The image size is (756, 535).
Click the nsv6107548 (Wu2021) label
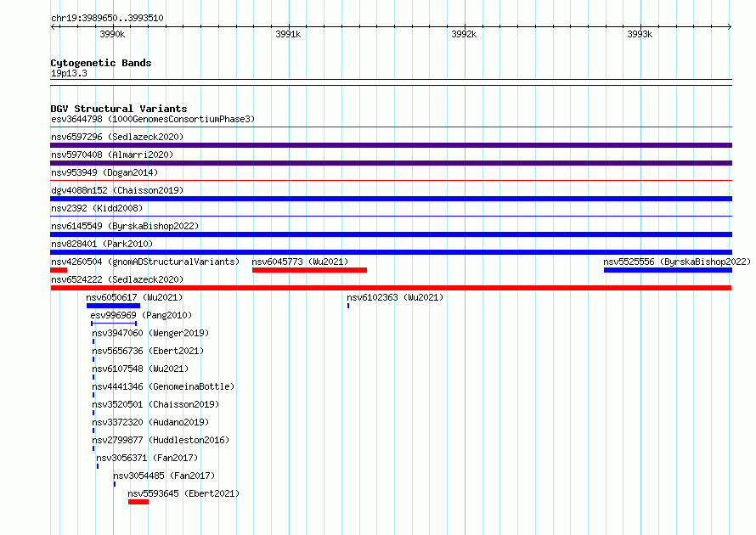(140, 369)
